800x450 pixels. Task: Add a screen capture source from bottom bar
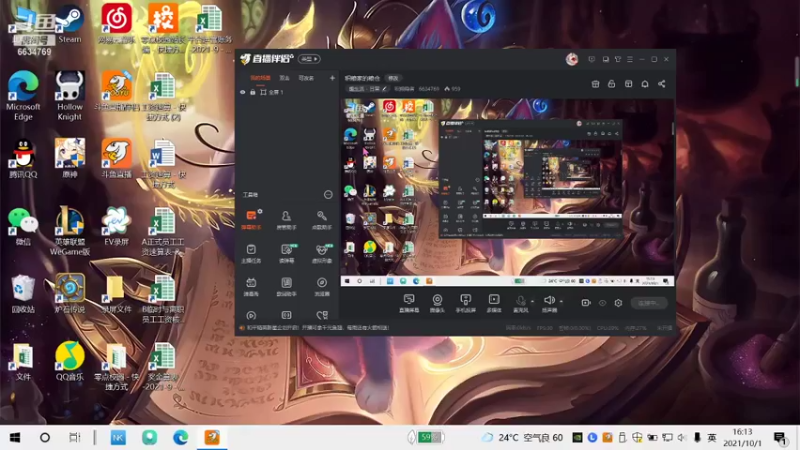coord(409,303)
